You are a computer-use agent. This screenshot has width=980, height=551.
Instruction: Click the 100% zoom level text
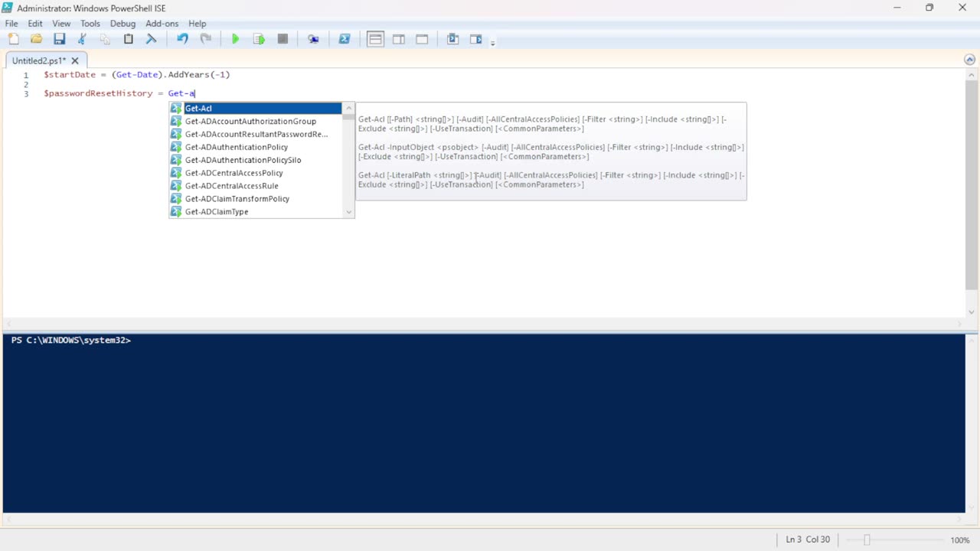tap(960, 540)
